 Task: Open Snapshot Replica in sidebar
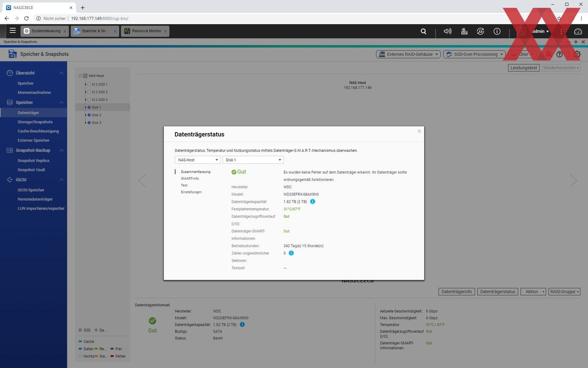click(33, 161)
